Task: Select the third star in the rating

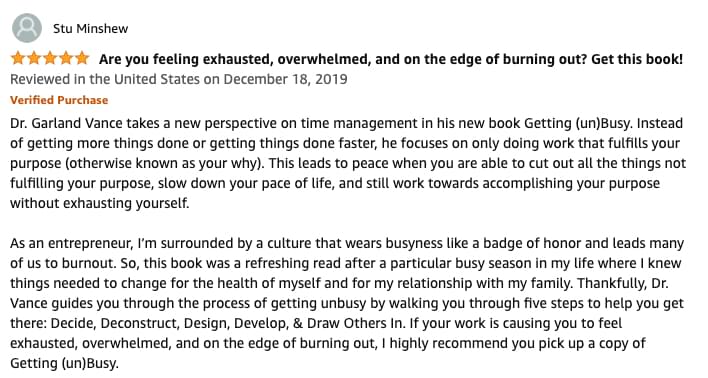Action: pos(50,58)
